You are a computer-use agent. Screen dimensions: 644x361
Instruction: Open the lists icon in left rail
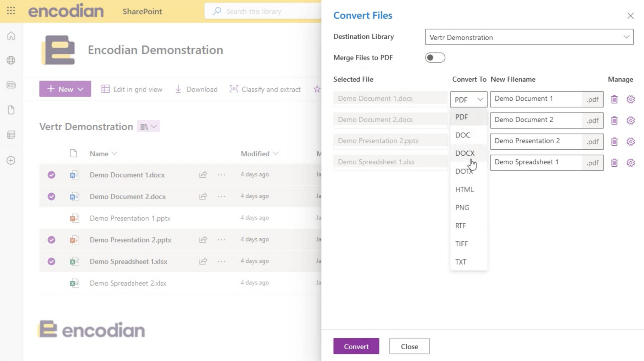point(11,135)
